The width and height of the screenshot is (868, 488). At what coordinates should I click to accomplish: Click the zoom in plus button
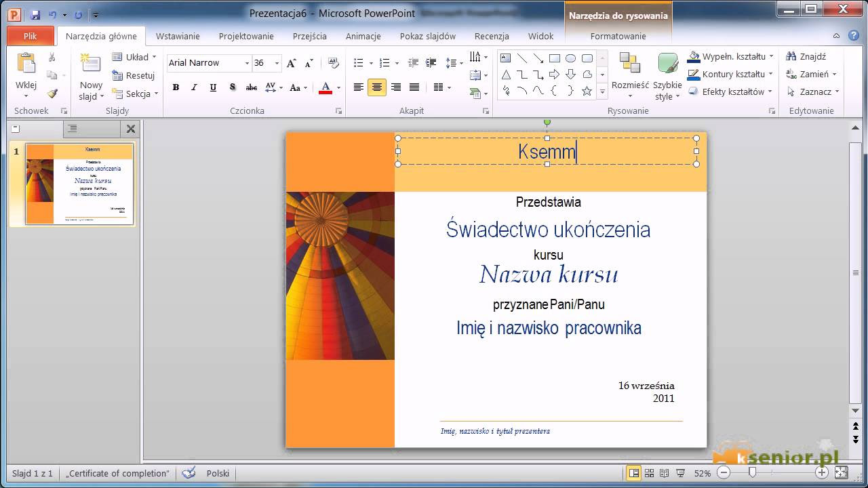point(822,473)
